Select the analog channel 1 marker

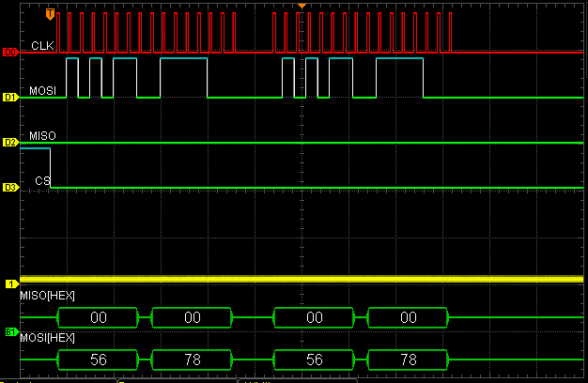coord(11,284)
